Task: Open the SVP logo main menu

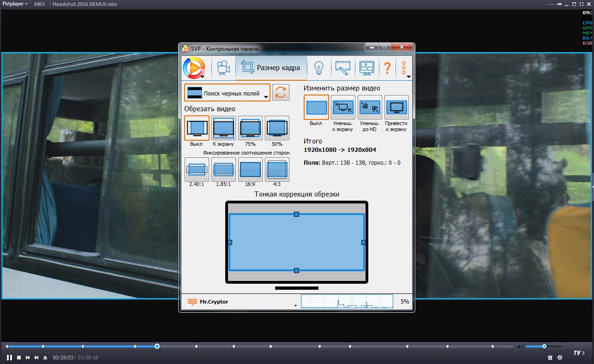Action: coord(194,68)
